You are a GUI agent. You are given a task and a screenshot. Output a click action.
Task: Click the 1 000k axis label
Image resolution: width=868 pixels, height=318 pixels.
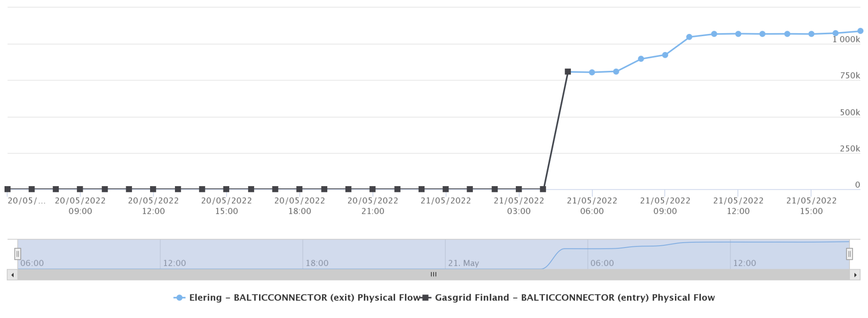(846, 40)
